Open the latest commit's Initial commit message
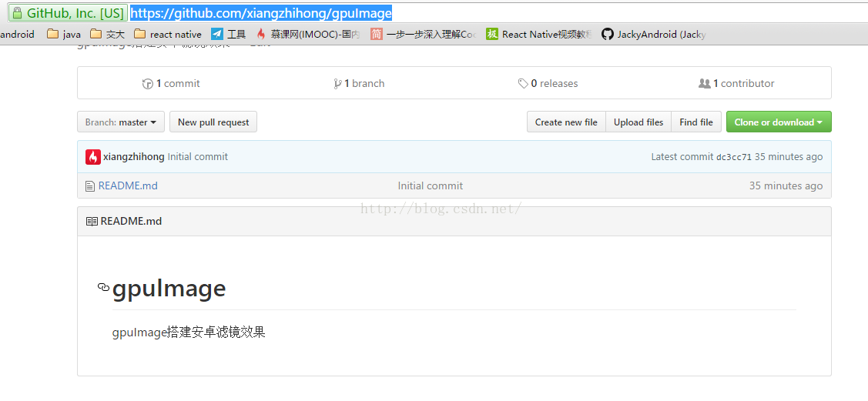This screenshot has width=868, height=401. (x=198, y=157)
